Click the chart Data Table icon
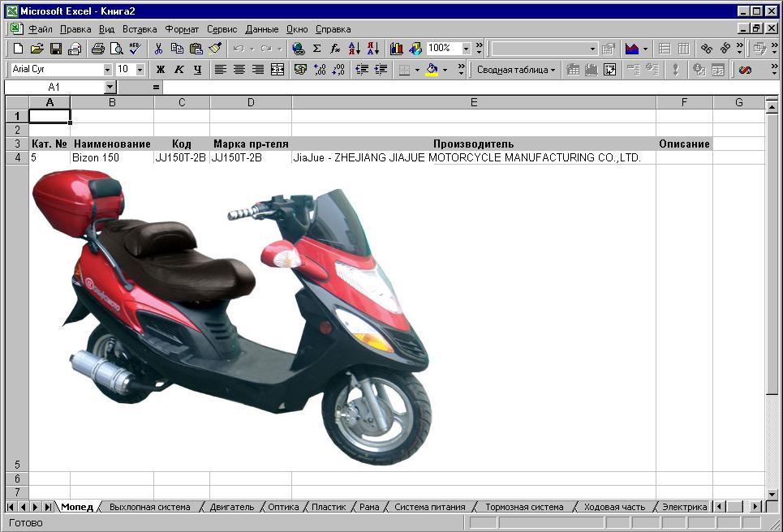Viewport: 783px width, 532px height. pos(683,49)
